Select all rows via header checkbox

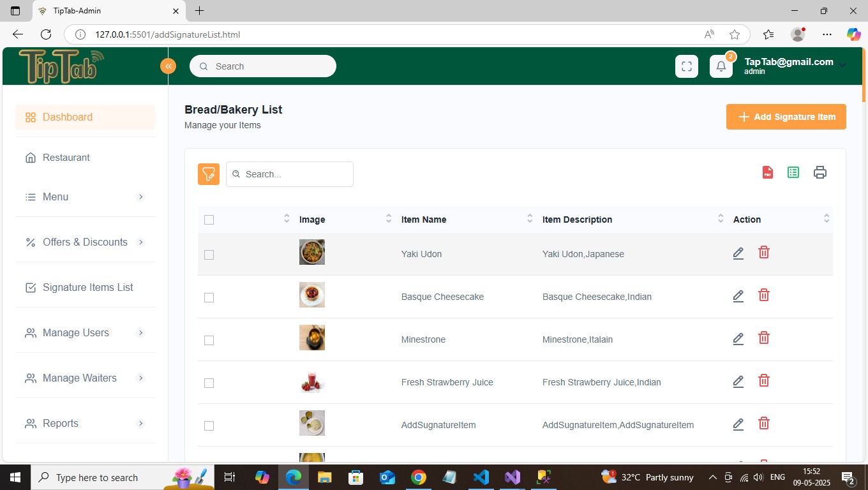point(209,220)
